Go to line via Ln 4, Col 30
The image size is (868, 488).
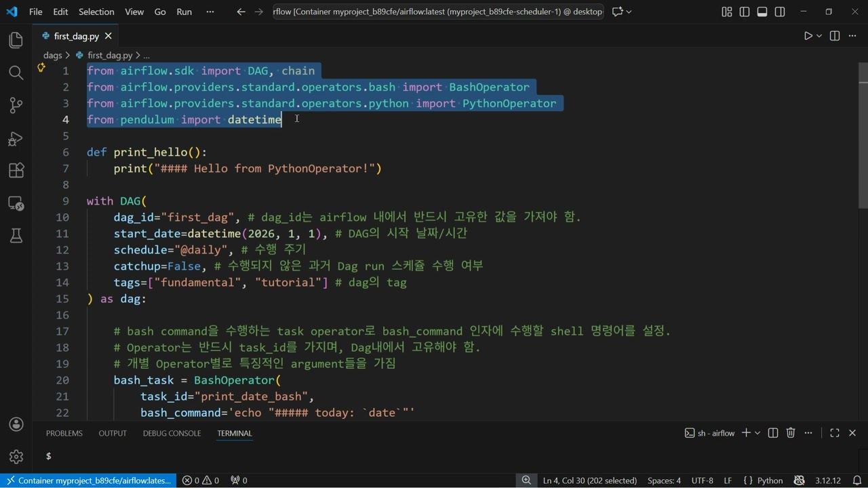(x=590, y=481)
